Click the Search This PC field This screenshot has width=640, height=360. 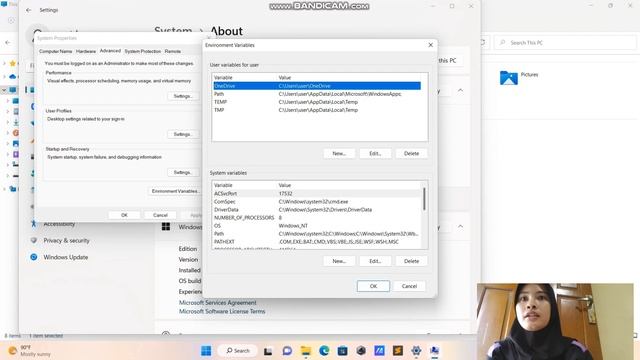click(x=565, y=42)
